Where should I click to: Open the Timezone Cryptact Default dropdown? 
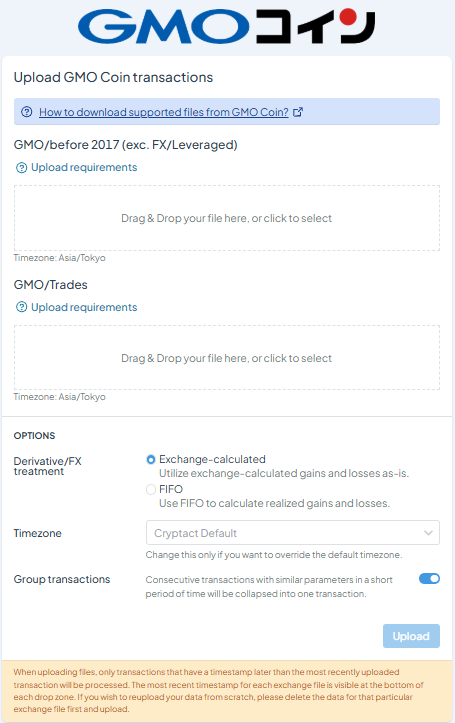click(x=293, y=533)
